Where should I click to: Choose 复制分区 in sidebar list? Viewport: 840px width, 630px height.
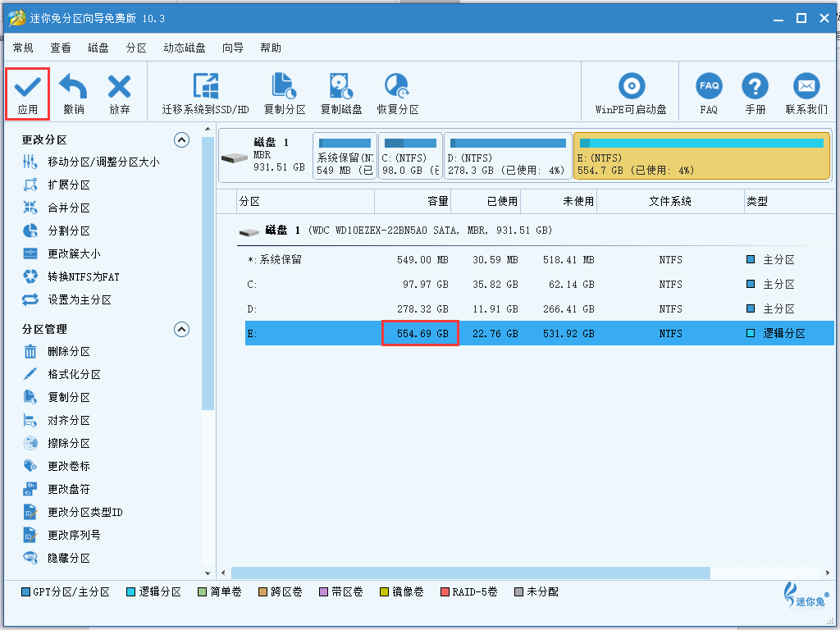tap(57, 398)
